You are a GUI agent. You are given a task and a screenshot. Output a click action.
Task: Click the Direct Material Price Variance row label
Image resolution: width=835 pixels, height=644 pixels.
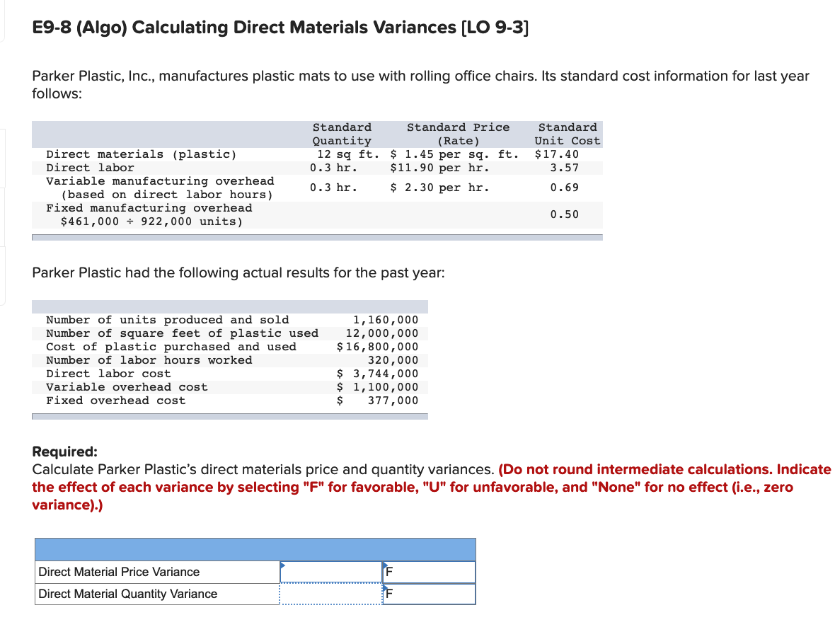(117, 572)
